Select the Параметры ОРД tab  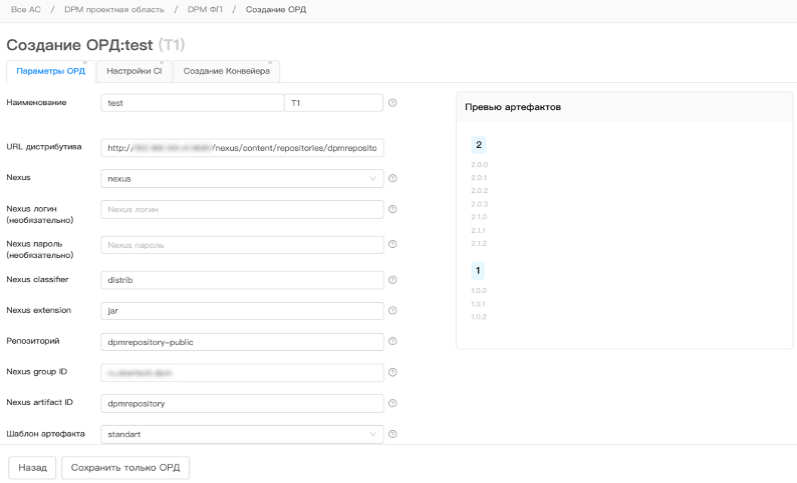click(51, 71)
